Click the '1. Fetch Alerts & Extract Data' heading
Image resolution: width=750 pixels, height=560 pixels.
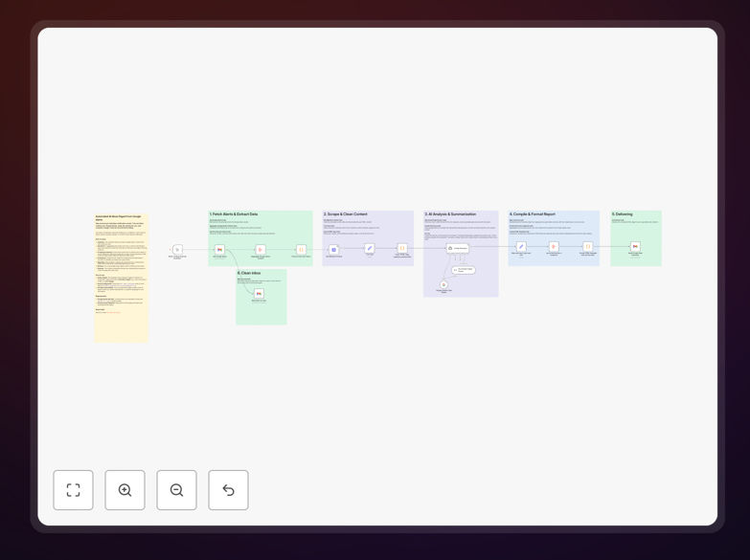tap(234, 214)
